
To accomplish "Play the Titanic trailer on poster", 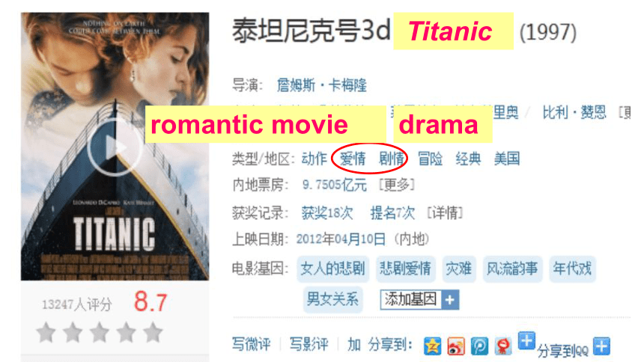I will tap(115, 147).
